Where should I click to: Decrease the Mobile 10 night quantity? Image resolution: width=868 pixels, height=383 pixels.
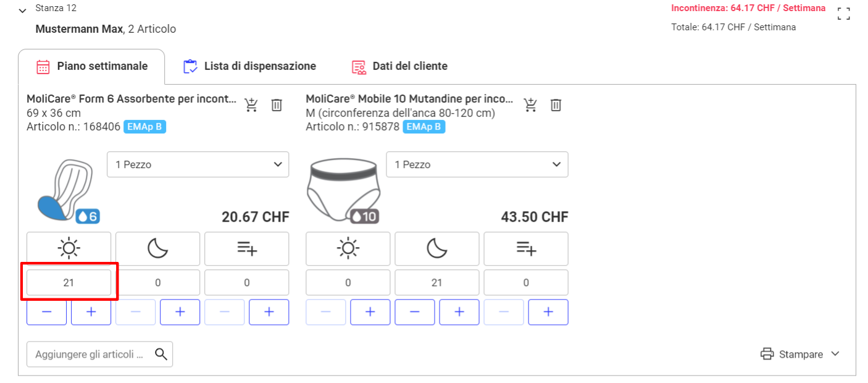(414, 312)
